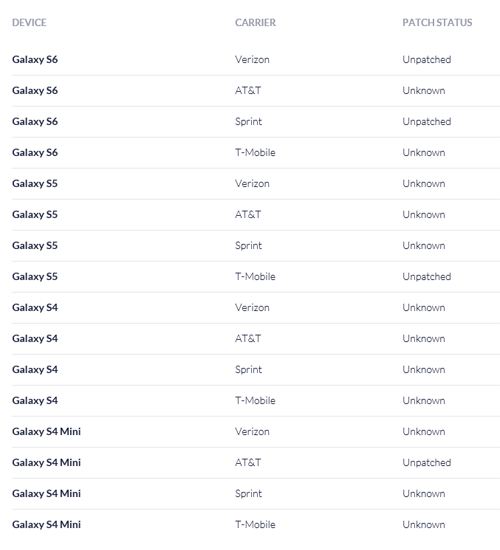Click Unpatched status for Galaxy S5 T-Mobile

tap(427, 277)
